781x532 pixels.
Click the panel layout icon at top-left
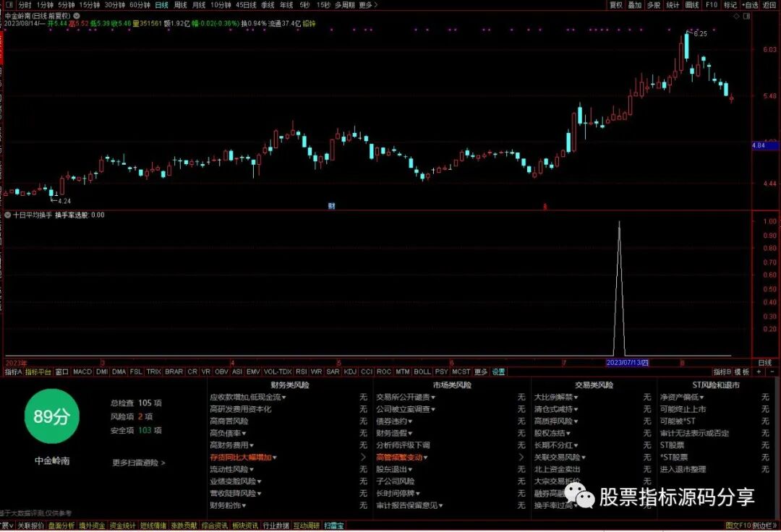(x=9, y=5)
